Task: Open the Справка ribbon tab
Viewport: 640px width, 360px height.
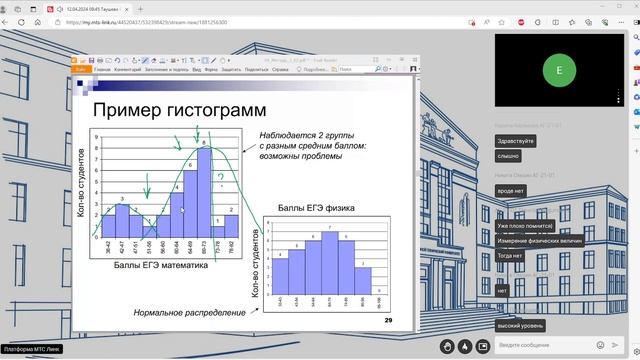Action: (280, 69)
